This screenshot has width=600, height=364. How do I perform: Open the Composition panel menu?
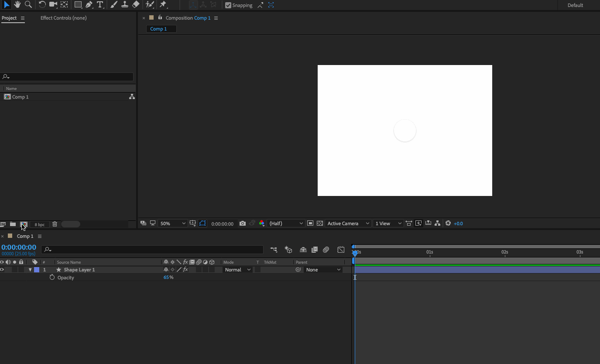pos(216,18)
